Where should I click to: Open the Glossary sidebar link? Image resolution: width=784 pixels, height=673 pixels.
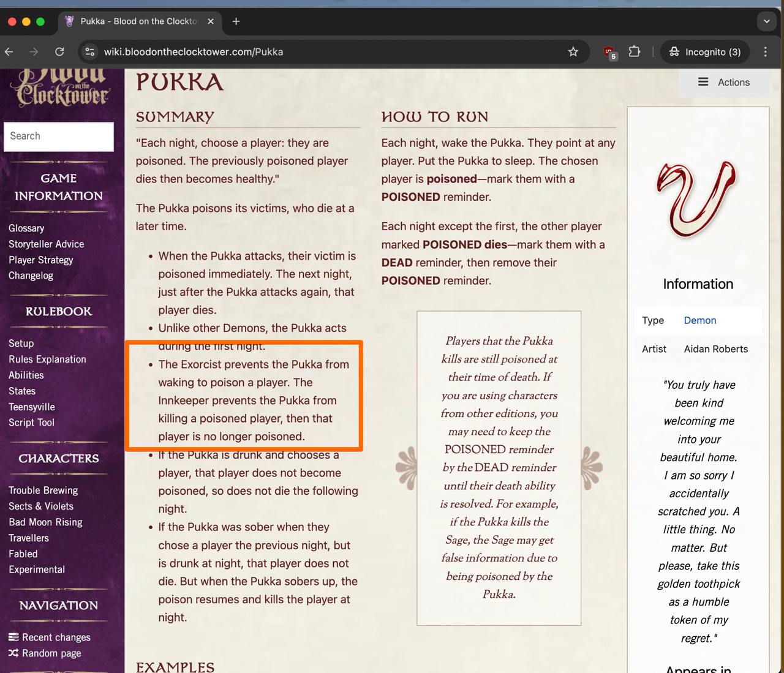point(26,228)
